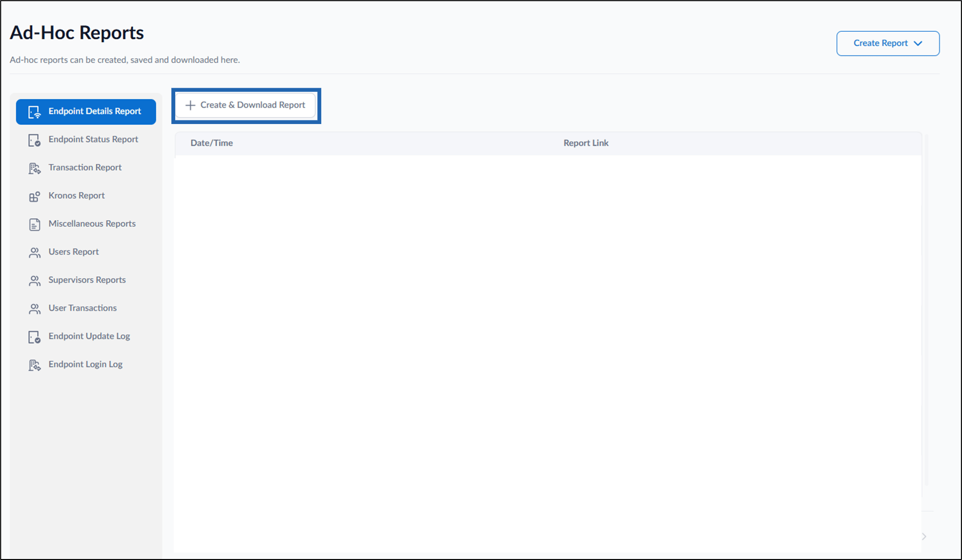Image resolution: width=962 pixels, height=560 pixels.
Task: View the Endpoint Login Log
Action: 86,365
